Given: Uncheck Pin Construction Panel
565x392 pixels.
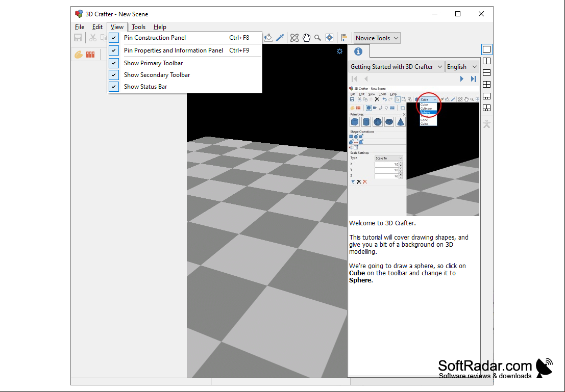Looking at the screenshot, I should [184, 37].
